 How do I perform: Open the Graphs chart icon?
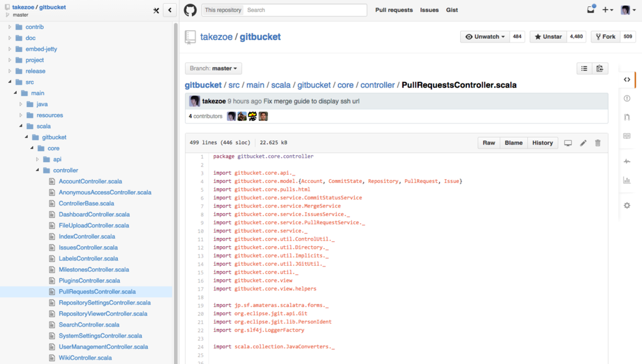[626, 181]
